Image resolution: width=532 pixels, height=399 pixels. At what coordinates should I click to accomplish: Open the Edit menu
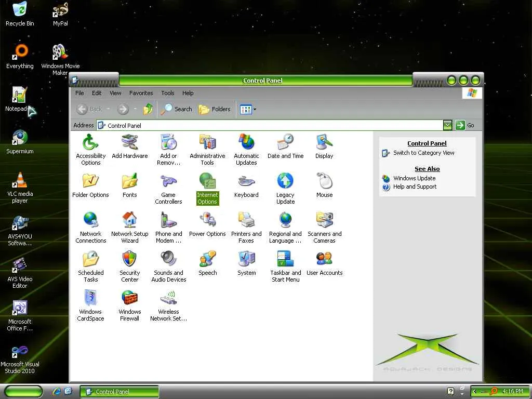[x=97, y=93]
